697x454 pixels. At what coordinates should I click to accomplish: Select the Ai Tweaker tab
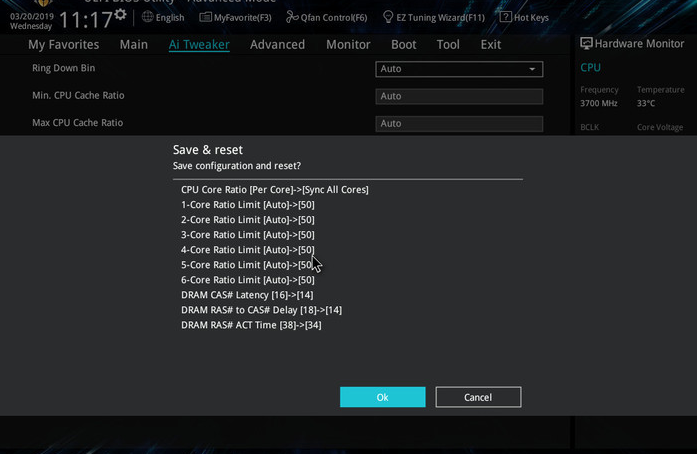(x=198, y=45)
